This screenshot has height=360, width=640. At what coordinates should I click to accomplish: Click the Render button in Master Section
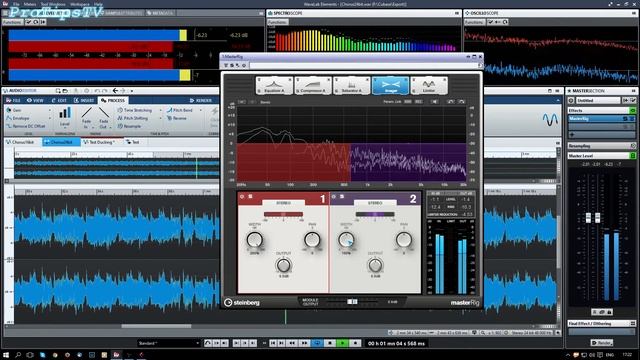pyautogui.click(x=601, y=342)
